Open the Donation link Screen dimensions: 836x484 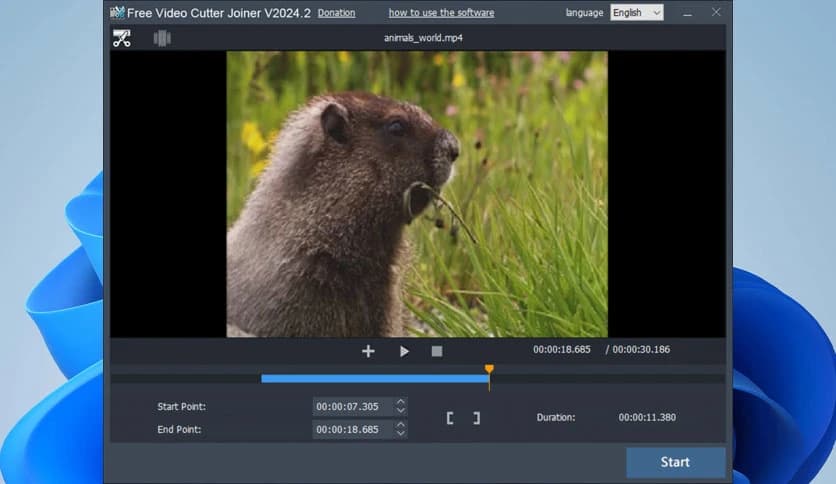click(x=336, y=13)
